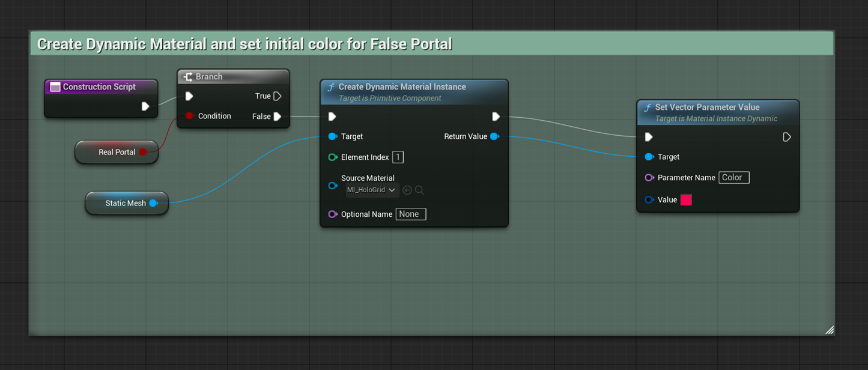
Task: Select the comment box title bar
Action: 432,44
